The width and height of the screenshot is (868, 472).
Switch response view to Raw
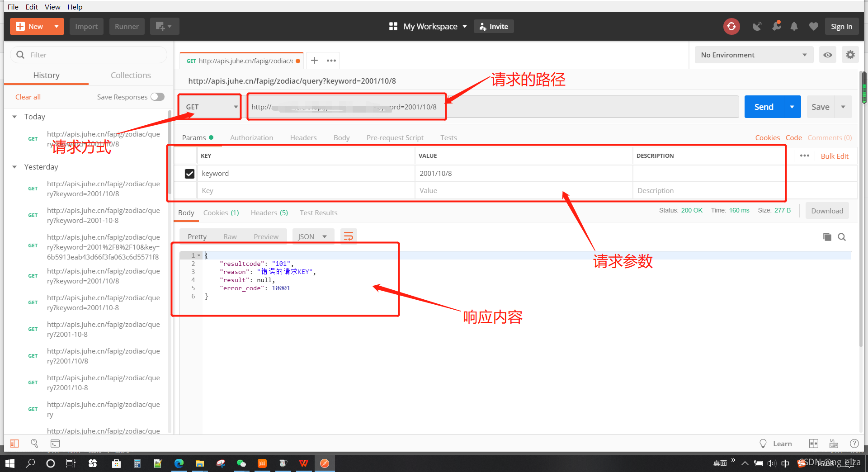click(x=230, y=236)
